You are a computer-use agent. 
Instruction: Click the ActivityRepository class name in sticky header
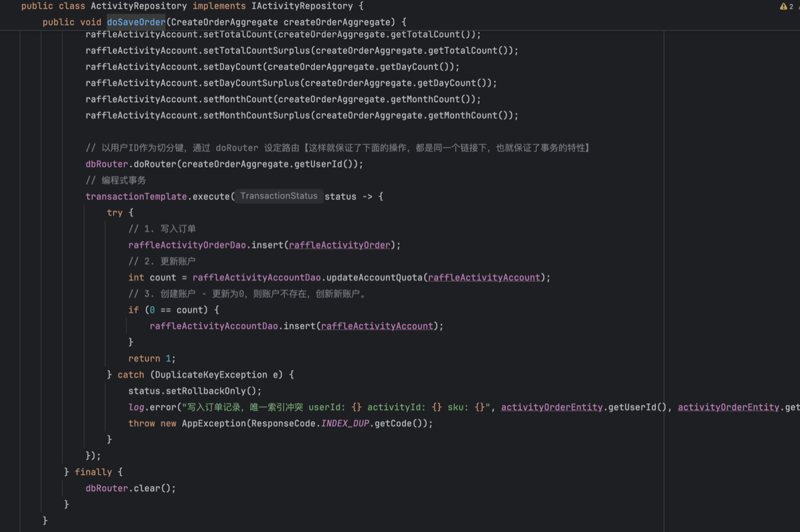pos(139,6)
